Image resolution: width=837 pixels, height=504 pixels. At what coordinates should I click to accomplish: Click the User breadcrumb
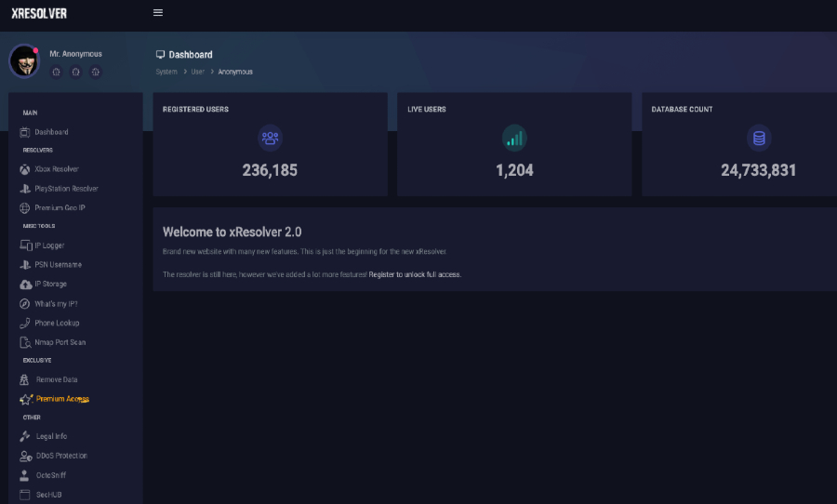click(x=197, y=72)
